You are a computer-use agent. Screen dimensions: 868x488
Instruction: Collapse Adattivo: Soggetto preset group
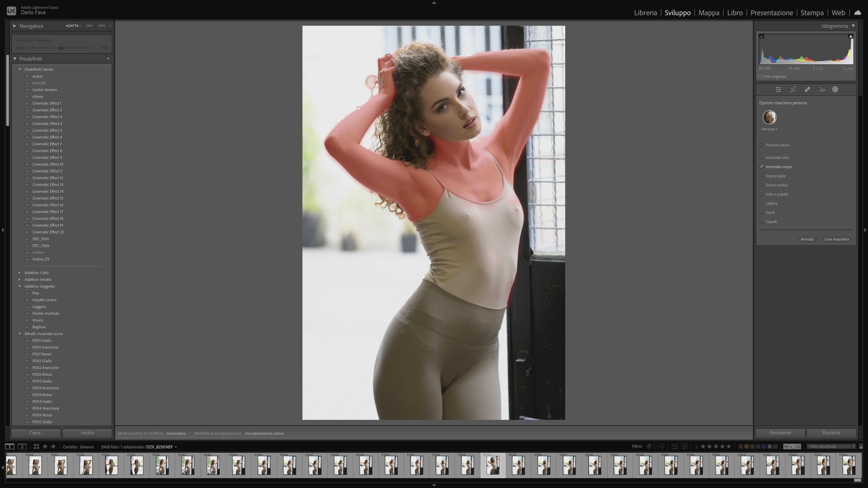(x=19, y=286)
